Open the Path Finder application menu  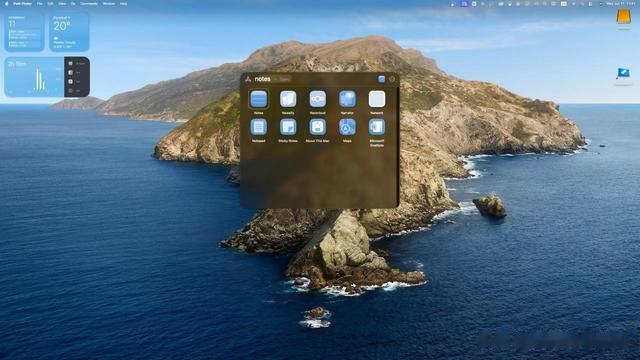tap(22, 4)
